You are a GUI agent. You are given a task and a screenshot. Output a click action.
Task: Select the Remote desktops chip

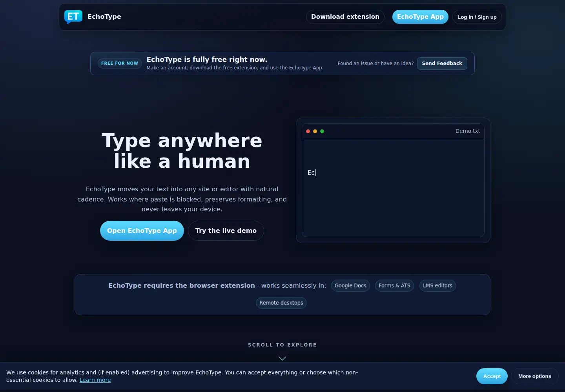point(281,303)
